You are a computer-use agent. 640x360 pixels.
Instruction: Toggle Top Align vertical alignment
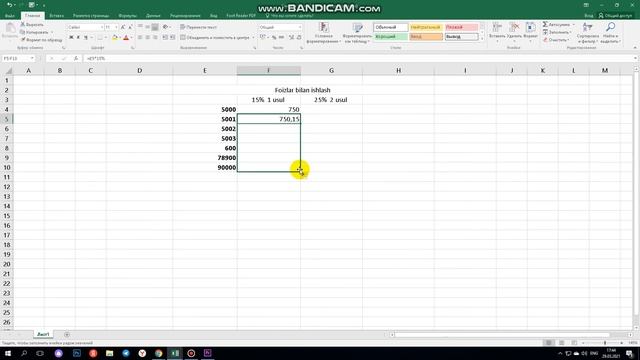(140, 27)
